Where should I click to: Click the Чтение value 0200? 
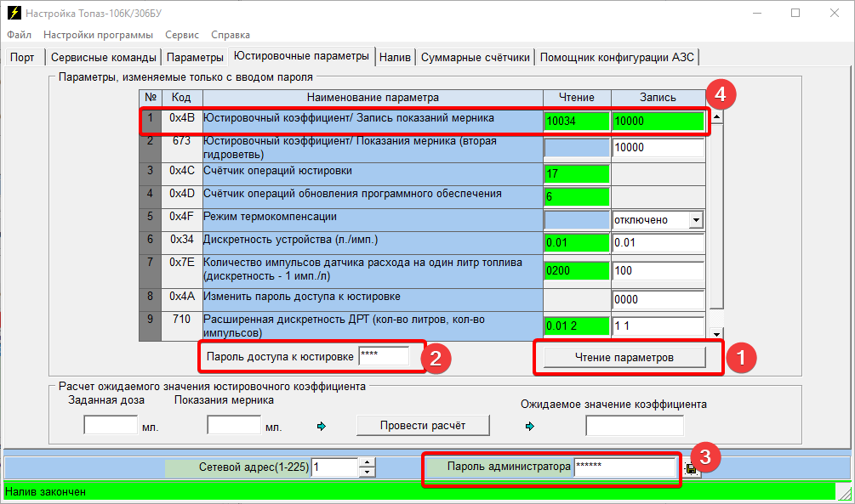pos(577,271)
